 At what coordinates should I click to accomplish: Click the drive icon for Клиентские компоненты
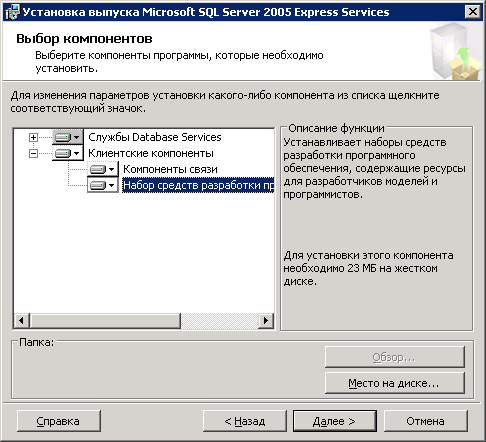click(63, 153)
